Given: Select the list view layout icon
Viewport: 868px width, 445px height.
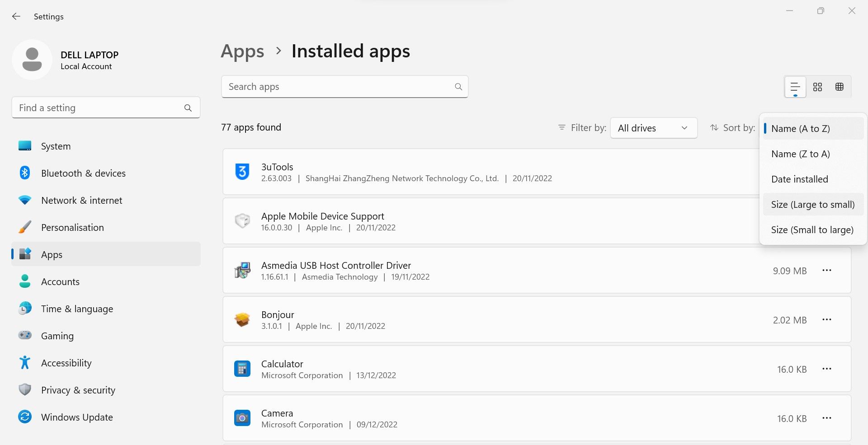Looking at the screenshot, I should (x=795, y=87).
